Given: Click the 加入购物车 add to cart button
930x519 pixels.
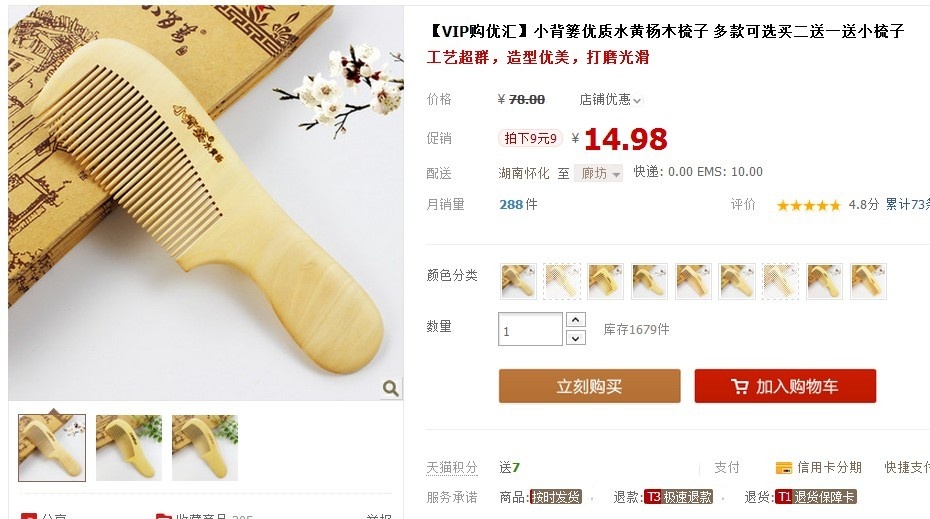Looking at the screenshot, I should (785, 386).
